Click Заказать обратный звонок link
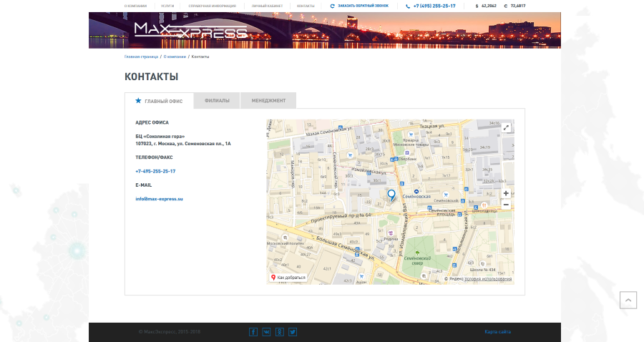This screenshot has height=342, width=644. point(360,6)
